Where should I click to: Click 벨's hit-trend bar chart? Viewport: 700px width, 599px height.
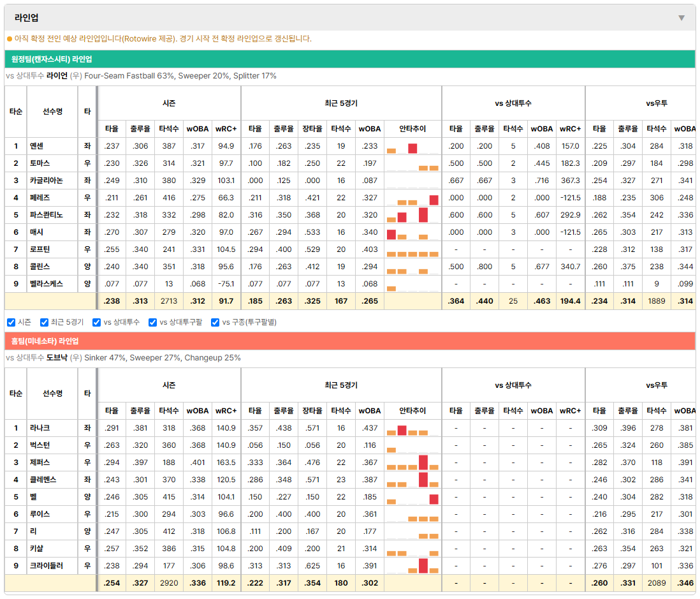[x=412, y=497]
